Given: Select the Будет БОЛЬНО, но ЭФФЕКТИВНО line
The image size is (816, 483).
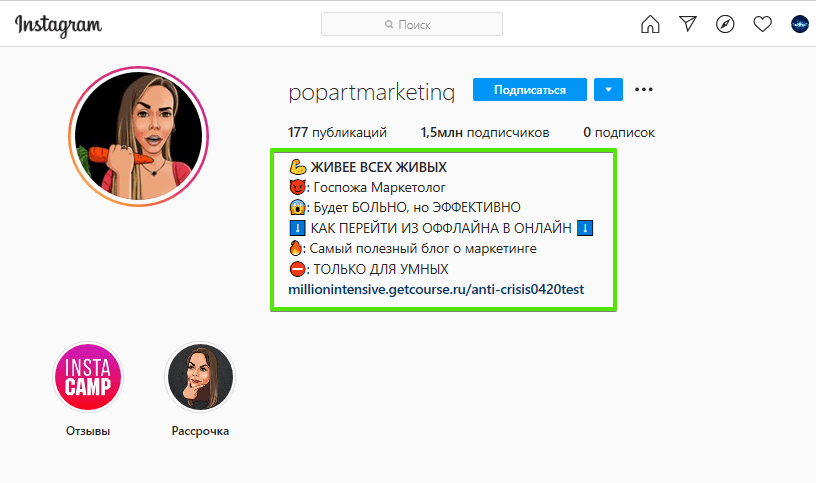Looking at the screenshot, I should (404, 207).
